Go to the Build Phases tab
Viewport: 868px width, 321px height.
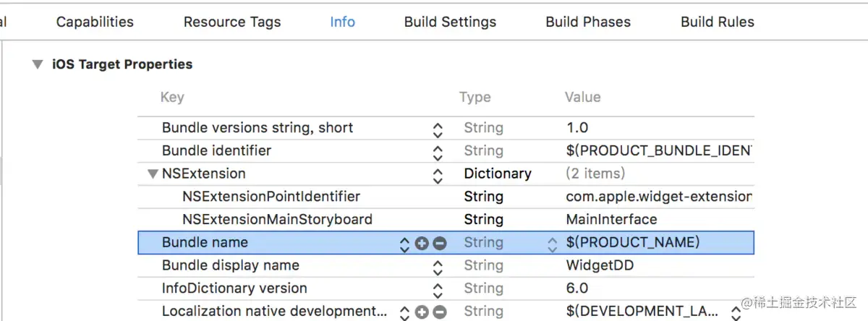point(588,22)
